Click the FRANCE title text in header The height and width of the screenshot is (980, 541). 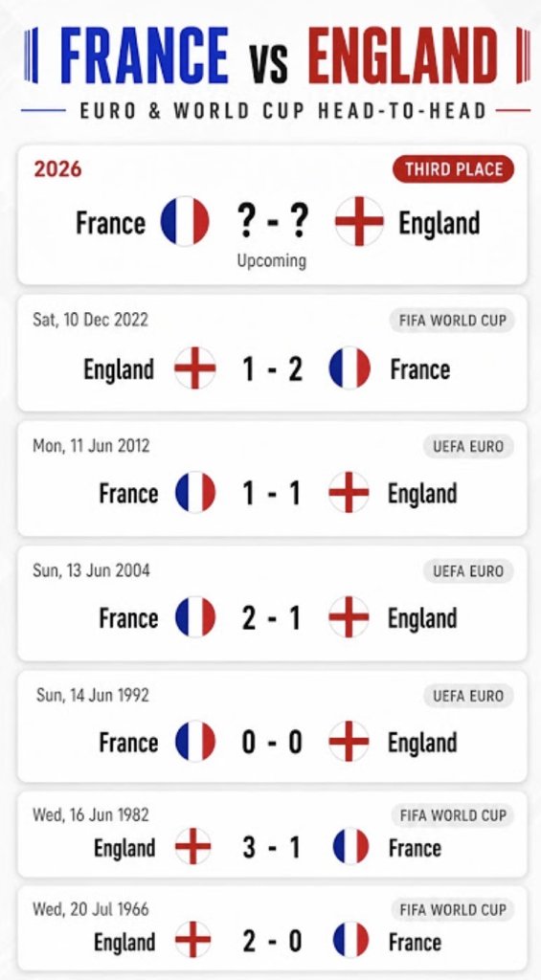pyautogui.click(x=146, y=55)
